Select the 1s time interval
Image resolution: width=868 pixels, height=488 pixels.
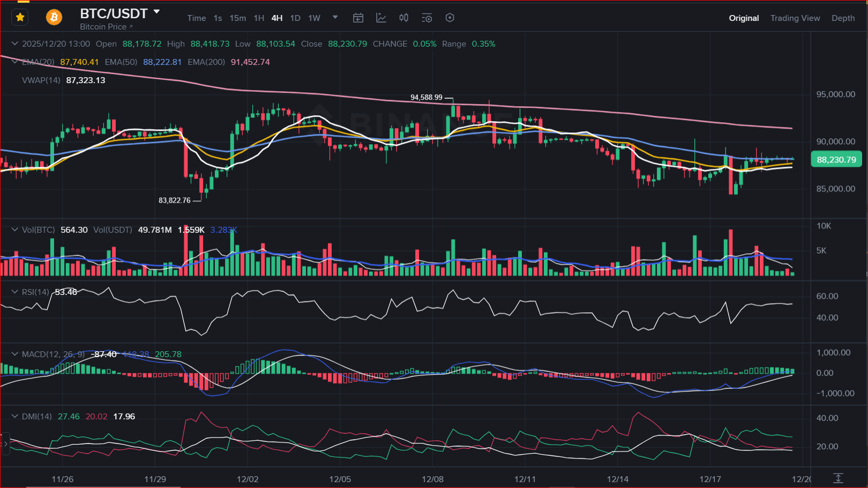[218, 18]
